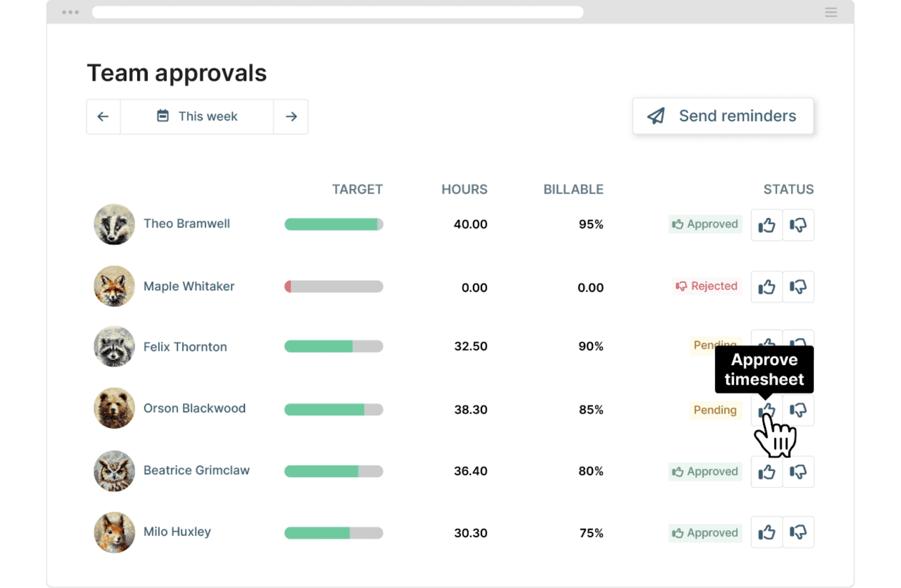Approve Milo Huxley's timesheet with thumbs up

point(766,532)
